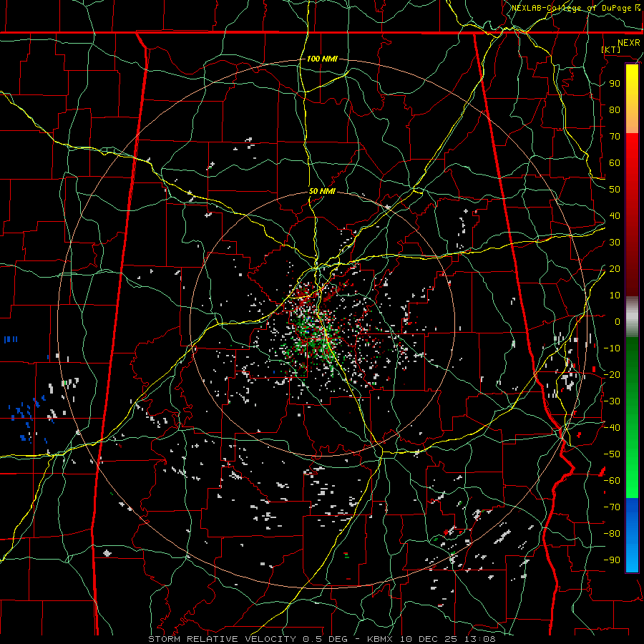Click the 40 value on velocity scale
Screen dimensions: 644x644
tap(615, 215)
